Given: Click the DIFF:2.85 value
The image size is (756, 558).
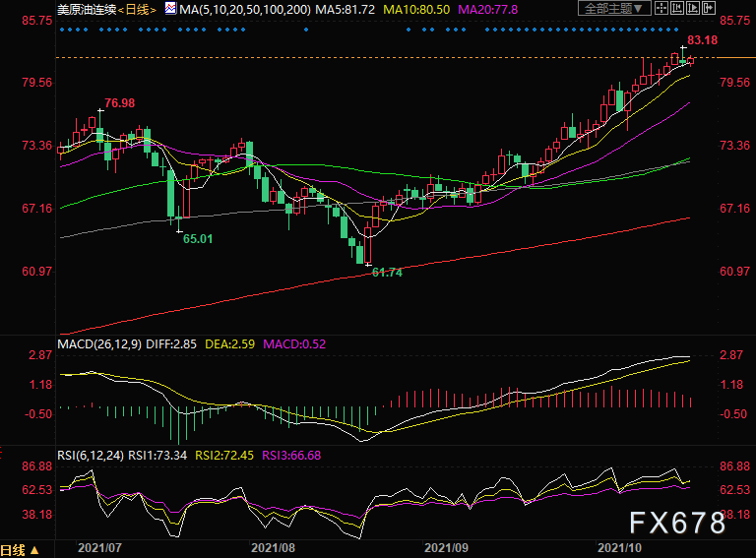Looking at the screenshot, I should coord(171,344).
